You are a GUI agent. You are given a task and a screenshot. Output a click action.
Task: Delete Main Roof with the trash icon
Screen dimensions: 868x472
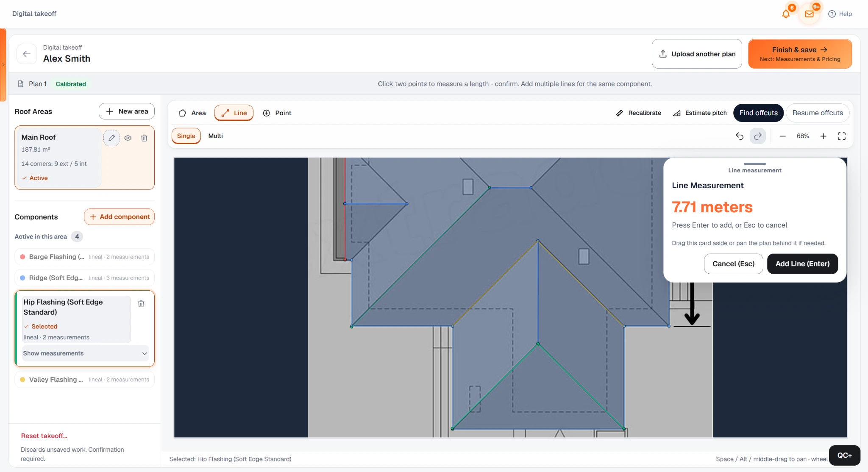[144, 138]
